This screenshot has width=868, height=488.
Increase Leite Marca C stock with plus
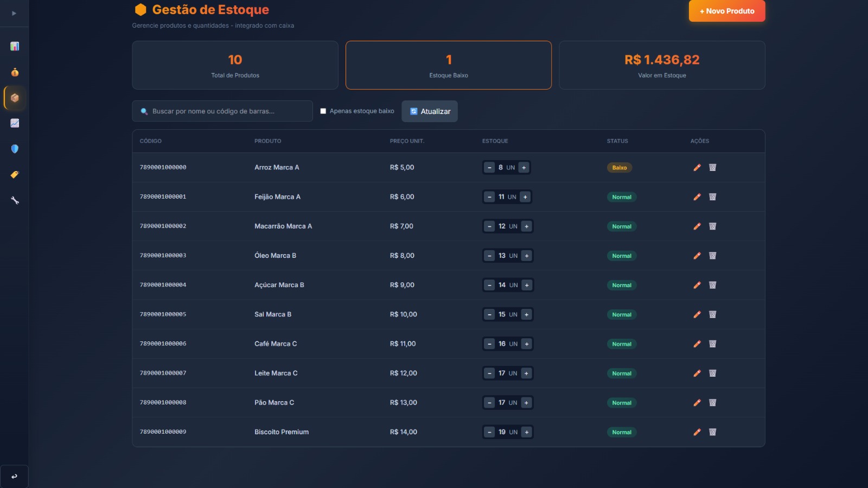click(526, 373)
